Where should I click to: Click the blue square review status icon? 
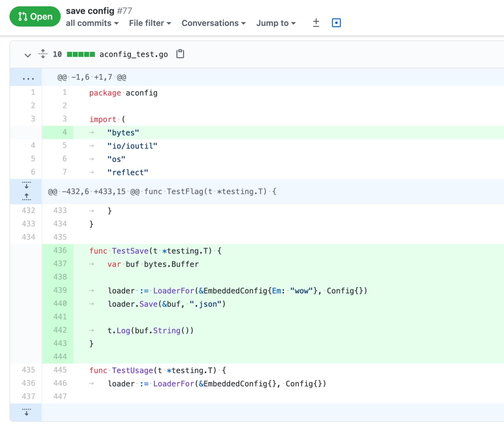336,23
